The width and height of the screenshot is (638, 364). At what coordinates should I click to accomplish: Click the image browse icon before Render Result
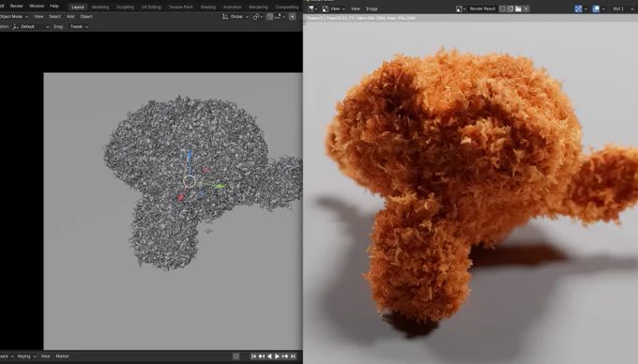pyautogui.click(x=460, y=8)
